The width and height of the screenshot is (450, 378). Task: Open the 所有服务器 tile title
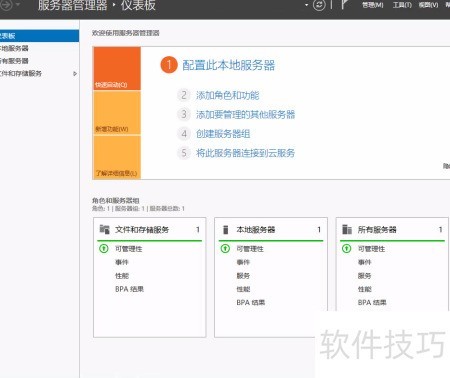click(x=377, y=230)
